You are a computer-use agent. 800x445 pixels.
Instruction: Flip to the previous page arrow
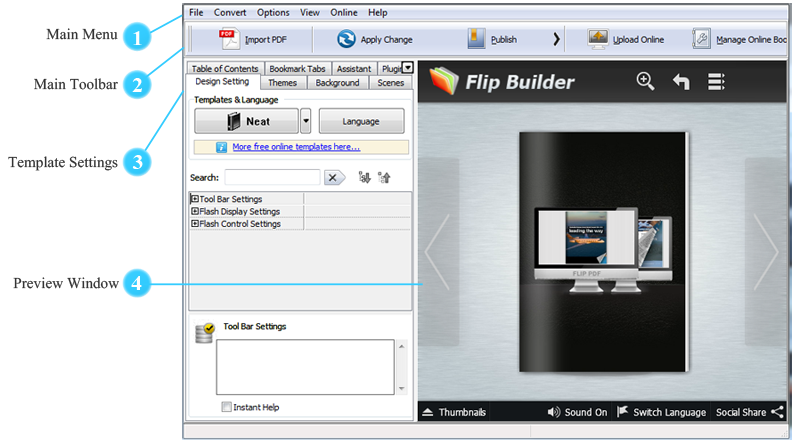[438, 252]
